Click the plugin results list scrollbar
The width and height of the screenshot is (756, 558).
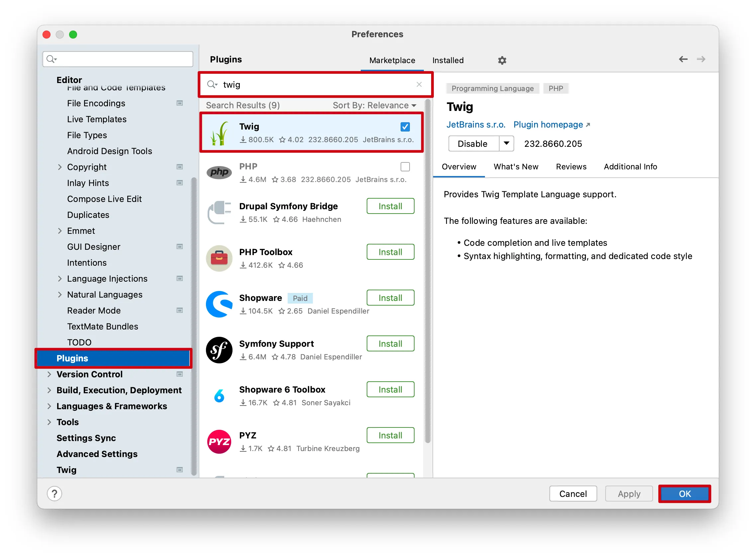[x=427, y=270]
